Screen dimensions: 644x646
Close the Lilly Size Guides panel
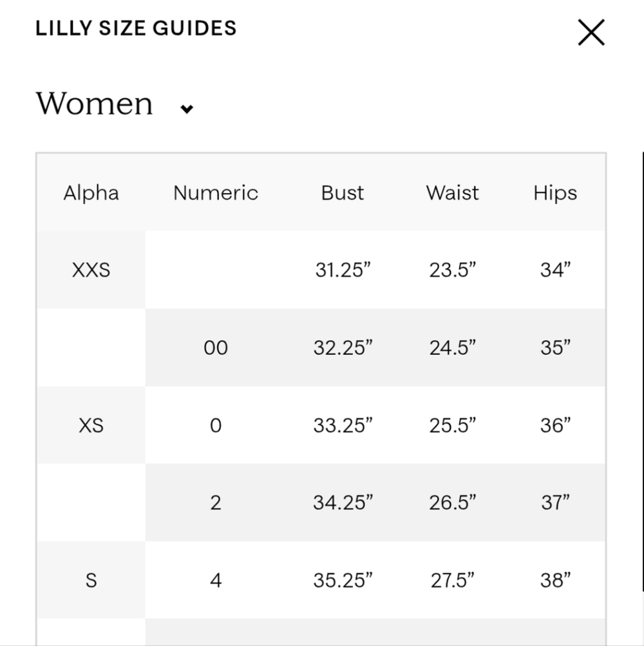click(591, 32)
